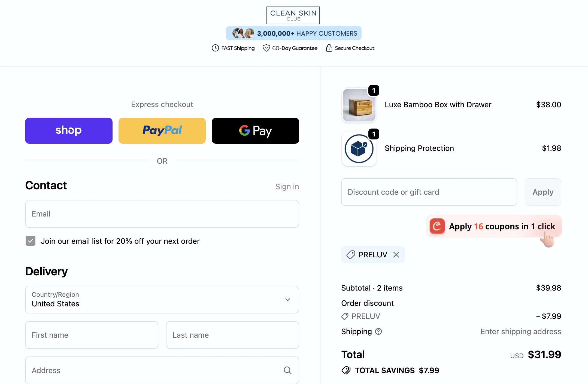Screen dimensions: 588x384
Task: Click the Shipping help question icon
Action: (x=378, y=331)
